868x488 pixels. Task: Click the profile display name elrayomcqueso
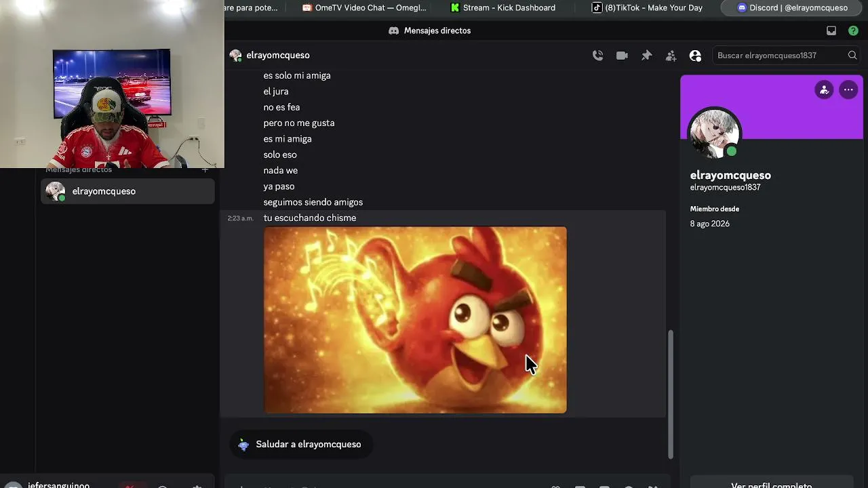730,176
